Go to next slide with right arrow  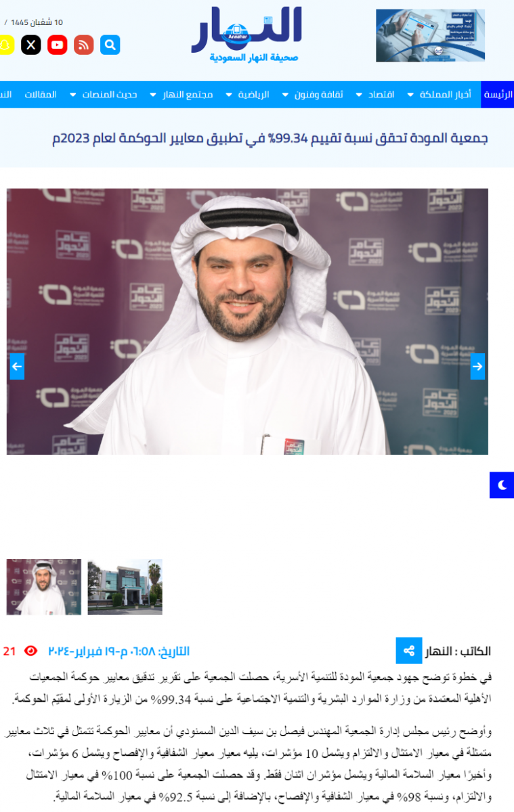click(477, 366)
